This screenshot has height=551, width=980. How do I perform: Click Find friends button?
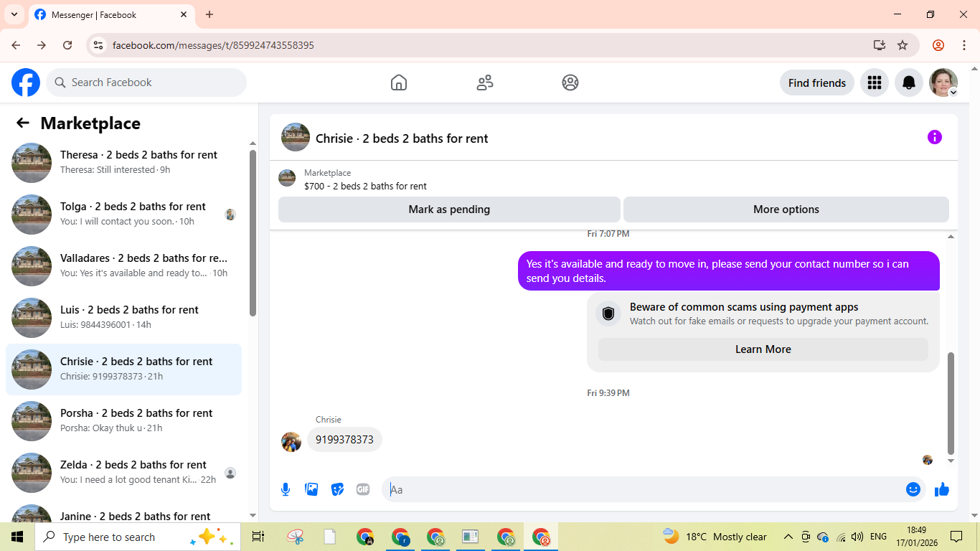coord(817,83)
